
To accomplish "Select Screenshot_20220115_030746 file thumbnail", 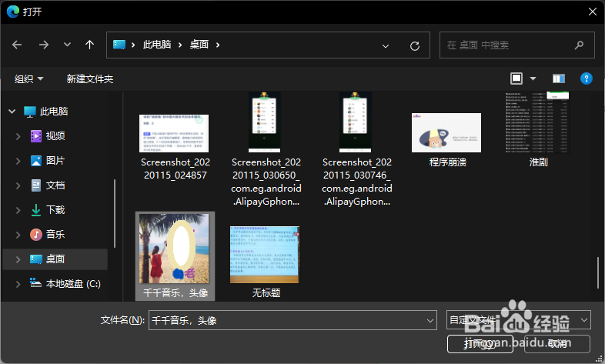I will tap(356, 122).
